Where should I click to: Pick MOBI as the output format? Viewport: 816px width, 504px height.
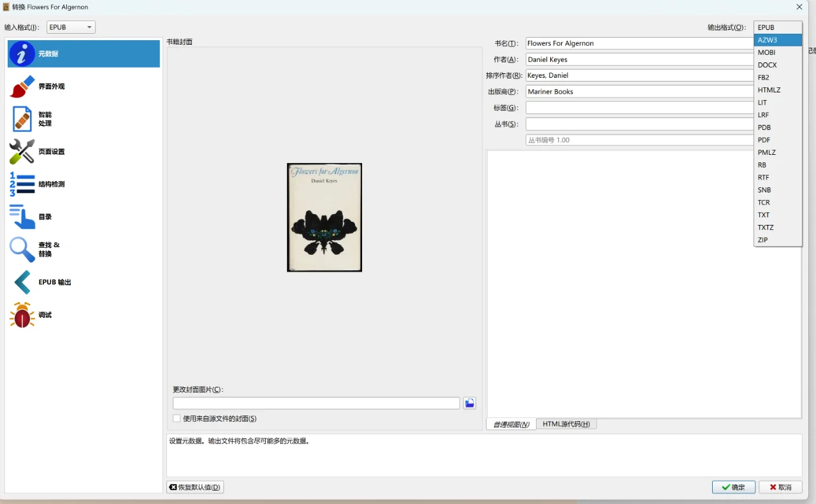[778, 52]
